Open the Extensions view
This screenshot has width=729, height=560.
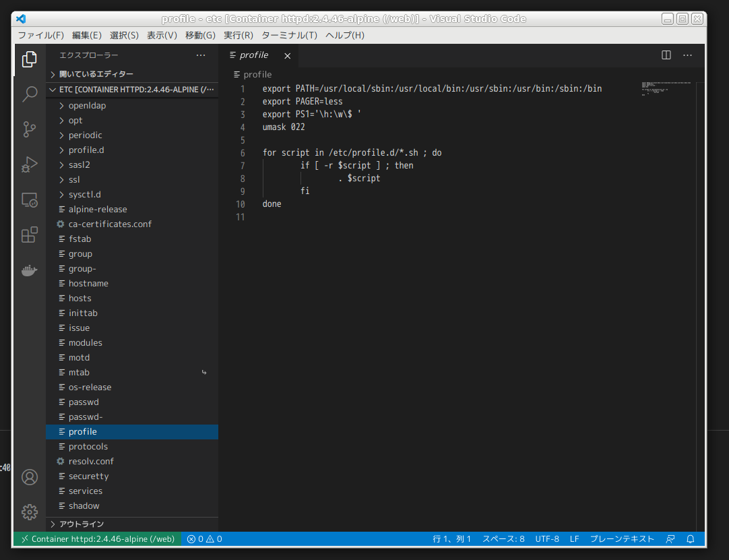point(29,235)
